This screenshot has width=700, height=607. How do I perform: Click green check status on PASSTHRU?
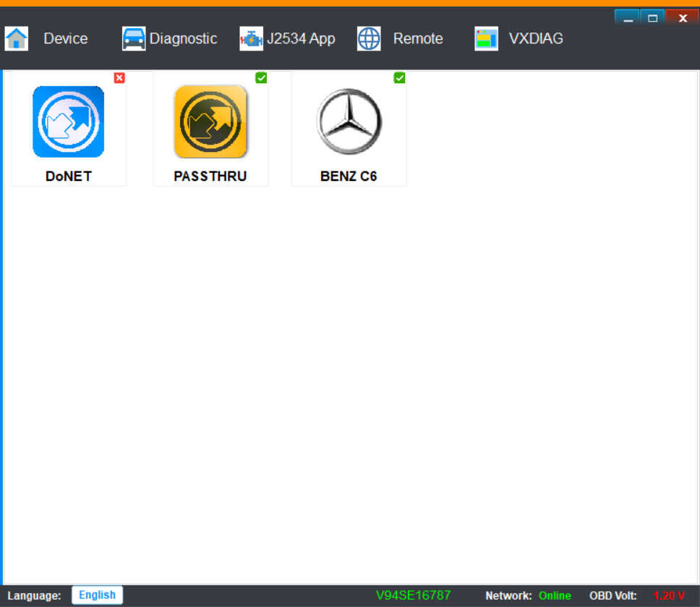pyautogui.click(x=261, y=77)
